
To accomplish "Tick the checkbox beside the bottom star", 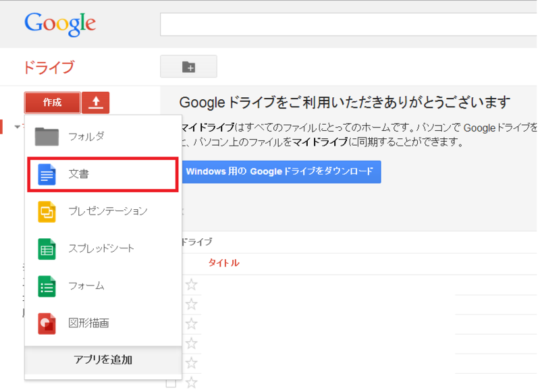I will [171, 383].
